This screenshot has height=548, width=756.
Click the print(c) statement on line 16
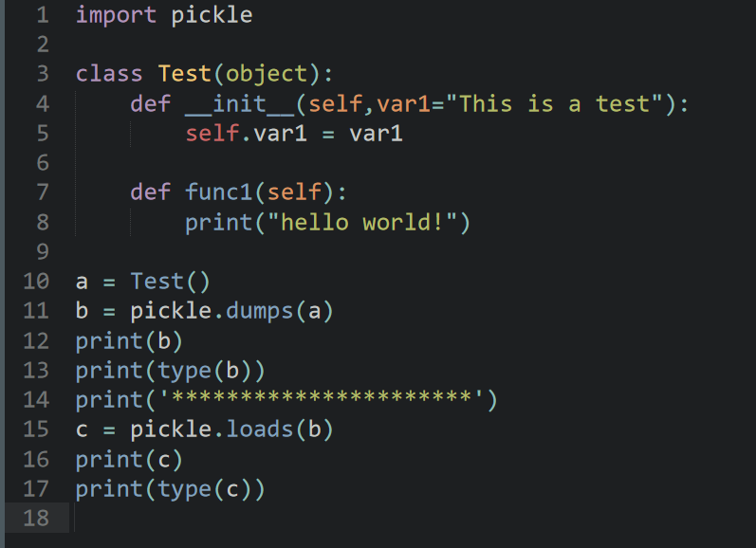[x=129, y=459]
